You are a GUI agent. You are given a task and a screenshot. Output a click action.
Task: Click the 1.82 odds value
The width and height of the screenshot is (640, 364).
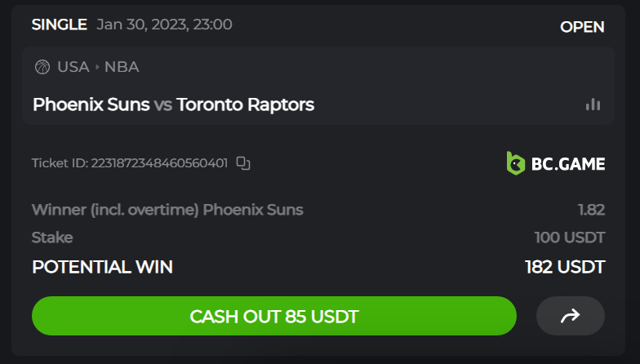591,210
